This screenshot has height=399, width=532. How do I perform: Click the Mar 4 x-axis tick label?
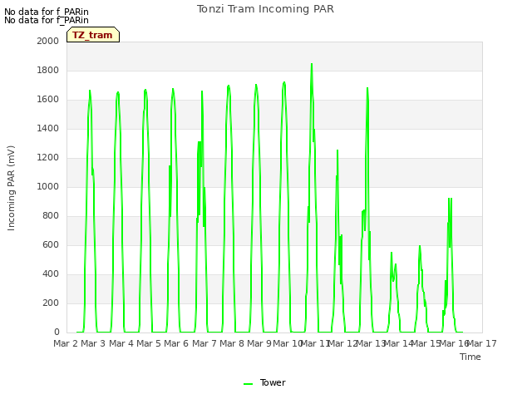(x=121, y=343)
